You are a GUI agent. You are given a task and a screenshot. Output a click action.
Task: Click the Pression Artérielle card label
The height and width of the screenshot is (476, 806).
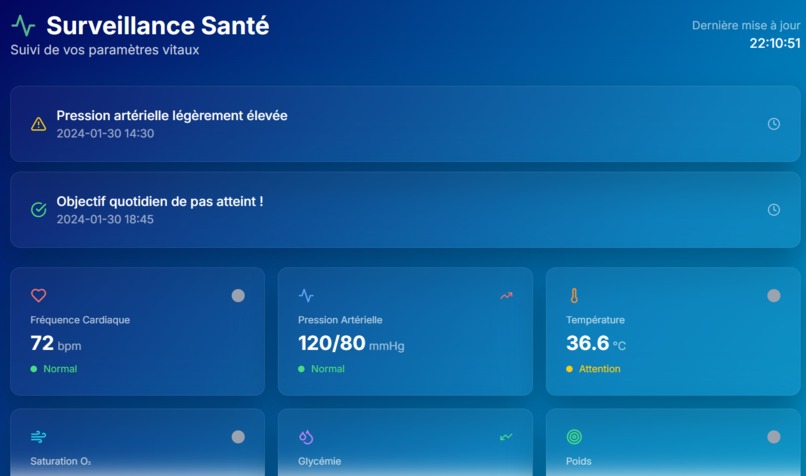(x=340, y=320)
